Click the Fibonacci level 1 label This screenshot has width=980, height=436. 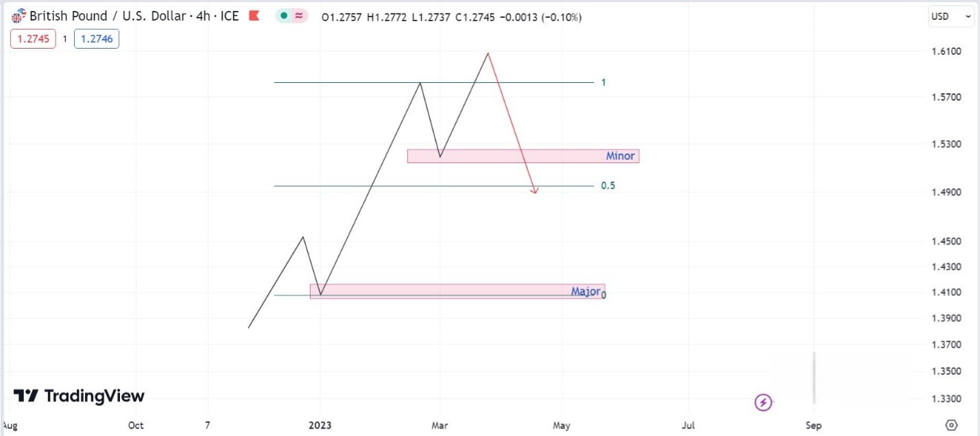click(603, 82)
